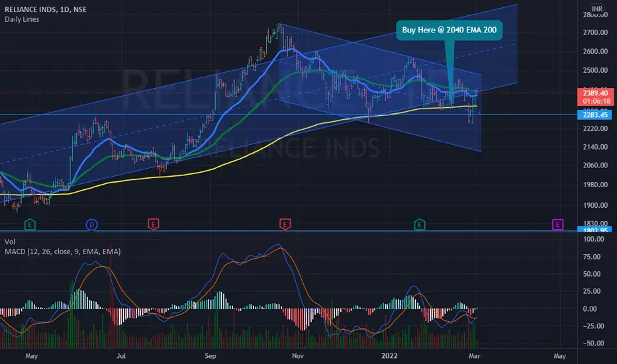Open the green E earnings marker in January 2022
The image size is (617, 364).
pos(420,225)
